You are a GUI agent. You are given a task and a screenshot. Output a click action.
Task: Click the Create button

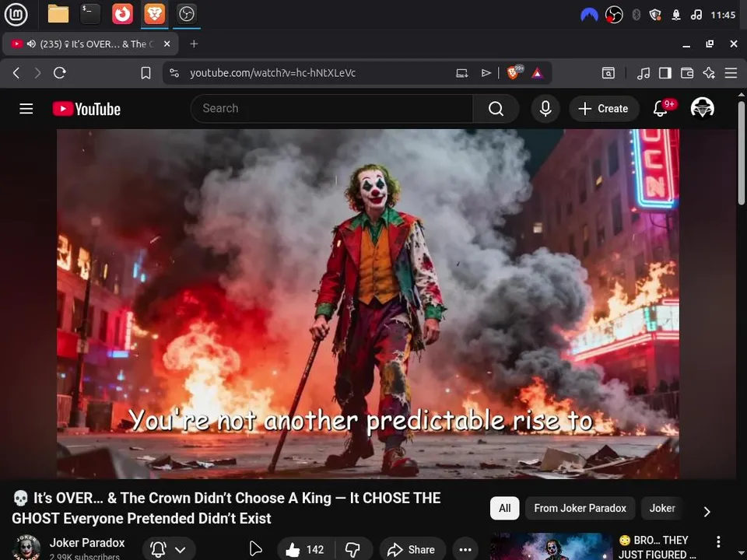[x=604, y=109]
